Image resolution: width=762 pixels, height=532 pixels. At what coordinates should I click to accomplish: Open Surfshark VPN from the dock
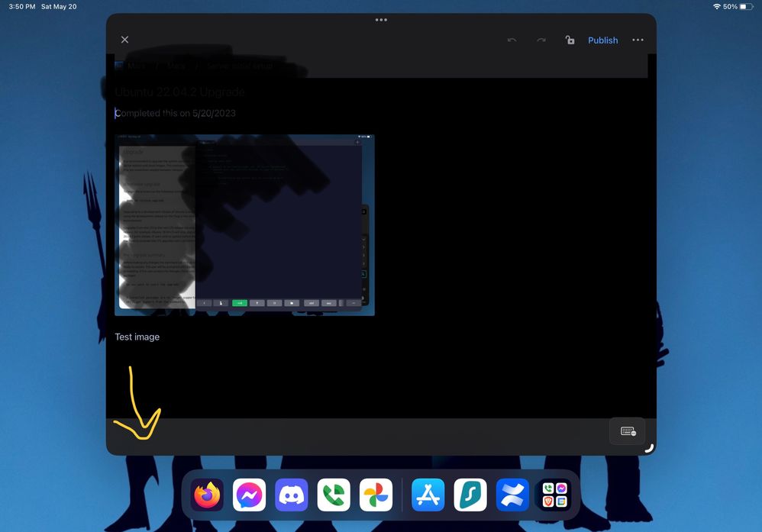click(x=470, y=495)
